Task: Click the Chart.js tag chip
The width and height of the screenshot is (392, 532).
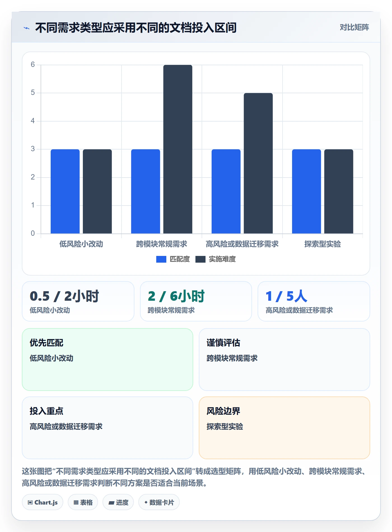Action: (x=43, y=502)
